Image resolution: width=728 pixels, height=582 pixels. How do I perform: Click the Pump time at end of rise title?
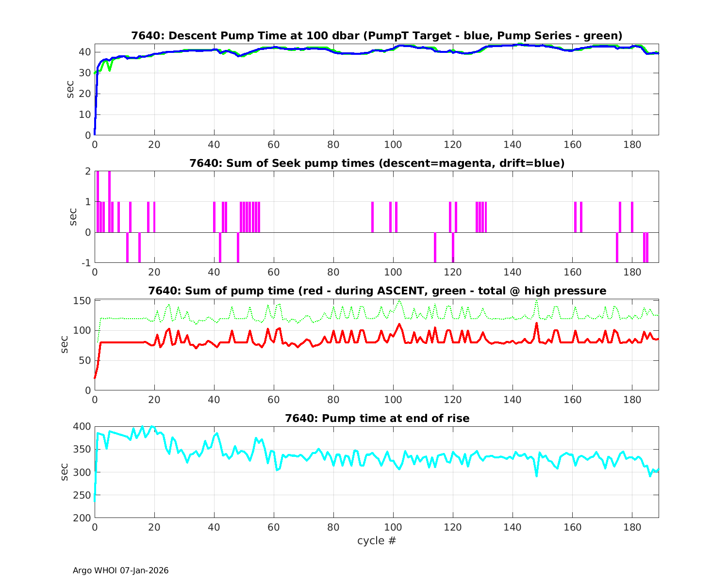click(377, 418)
